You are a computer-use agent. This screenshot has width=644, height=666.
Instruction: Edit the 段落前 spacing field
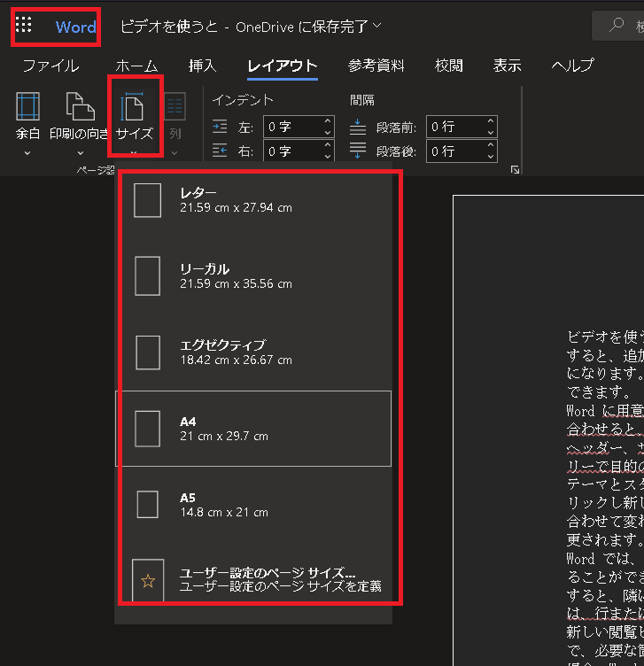pyautogui.click(x=455, y=127)
